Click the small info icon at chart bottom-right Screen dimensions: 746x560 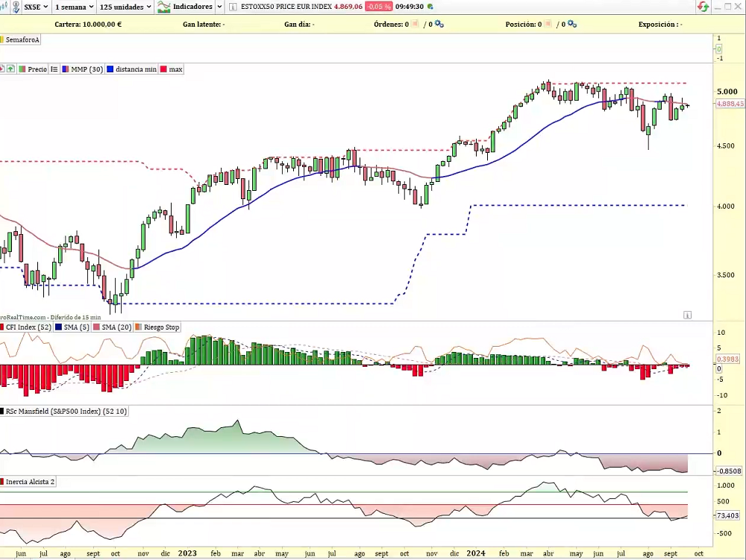click(x=688, y=315)
